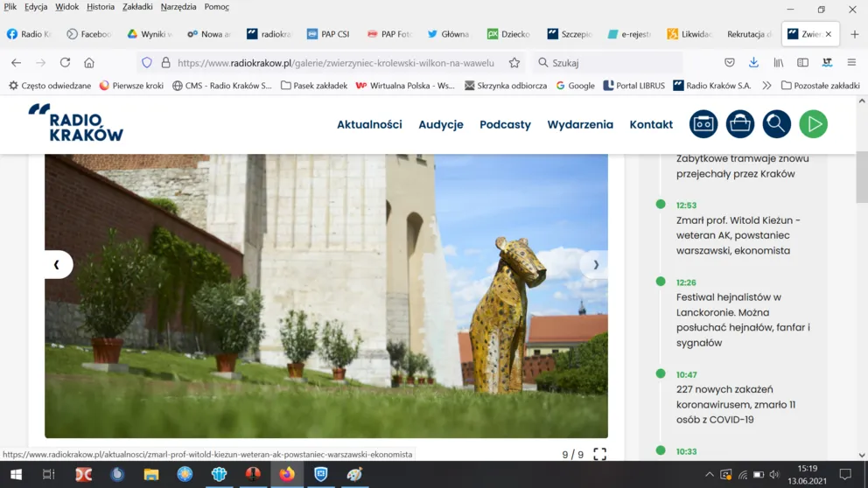Open Wirtualna Polska bookmark
868x488 pixels.
click(x=405, y=85)
